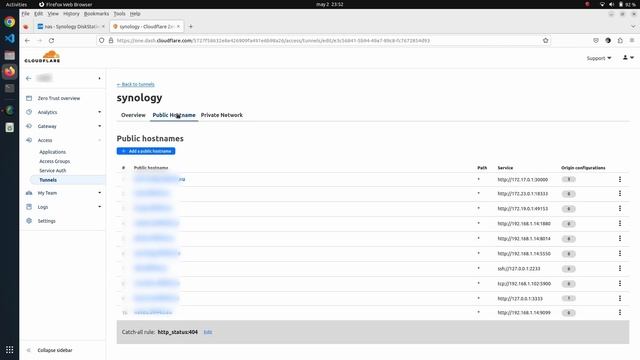This screenshot has width=640, height=360.
Task: Open the Support dropdown
Action: tap(599, 58)
